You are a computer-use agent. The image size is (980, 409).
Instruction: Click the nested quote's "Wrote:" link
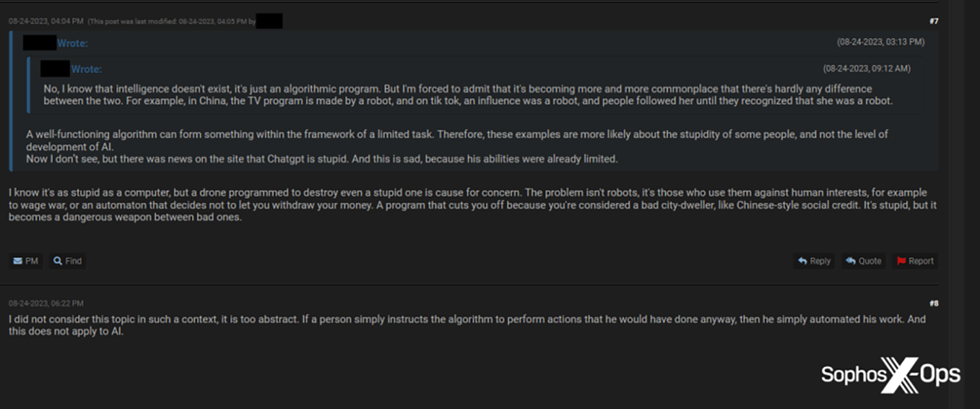[86, 69]
